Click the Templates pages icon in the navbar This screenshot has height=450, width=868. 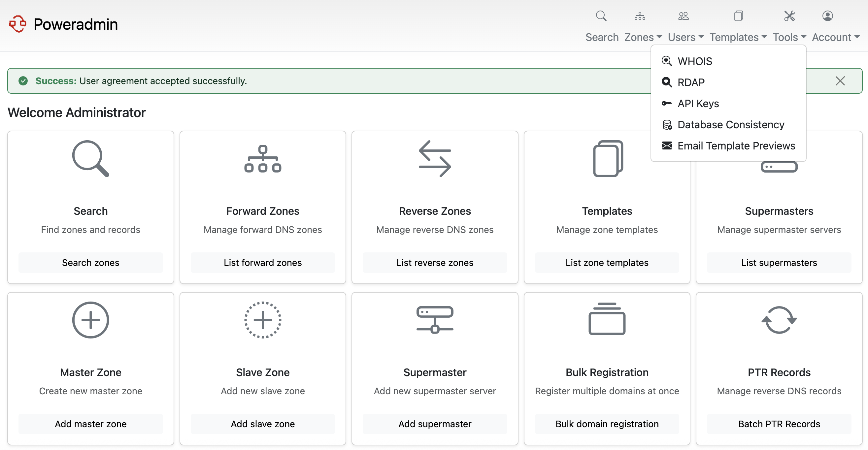pos(738,16)
